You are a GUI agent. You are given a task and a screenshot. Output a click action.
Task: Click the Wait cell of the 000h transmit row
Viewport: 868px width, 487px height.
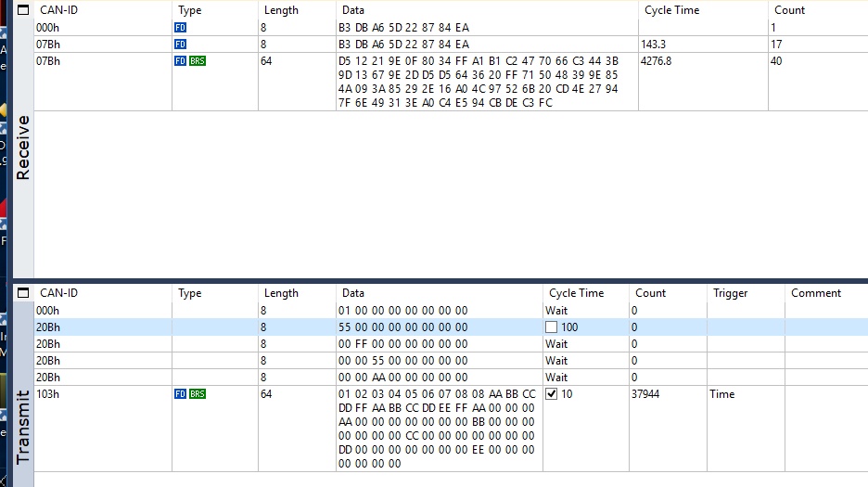(x=556, y=311)
